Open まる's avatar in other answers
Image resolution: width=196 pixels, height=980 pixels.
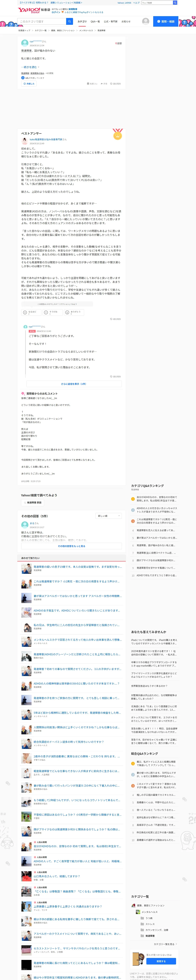click(x=25, y=525)
